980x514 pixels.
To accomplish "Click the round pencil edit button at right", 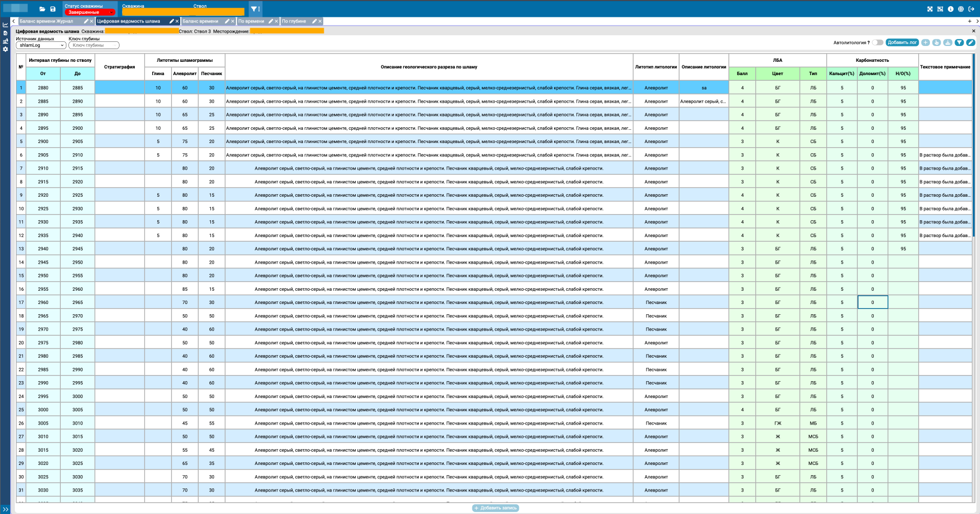I will 970,42.
